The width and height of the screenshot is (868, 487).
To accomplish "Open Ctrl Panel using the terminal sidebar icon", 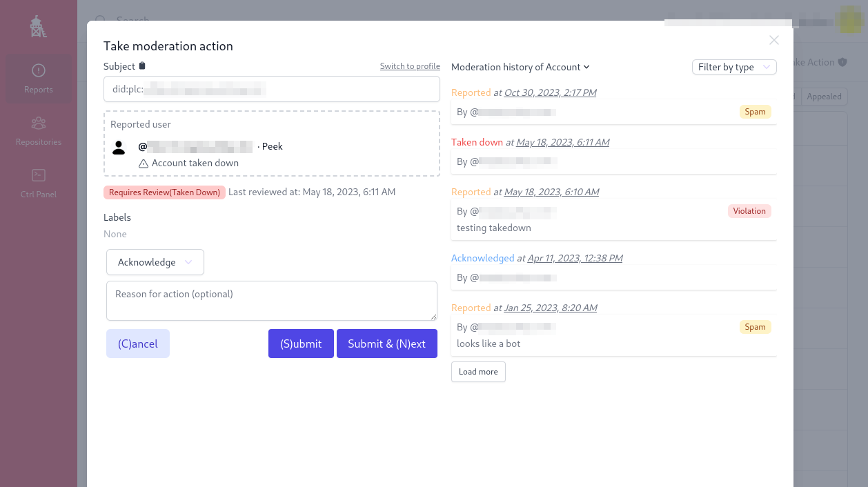I will click(38, 176).
